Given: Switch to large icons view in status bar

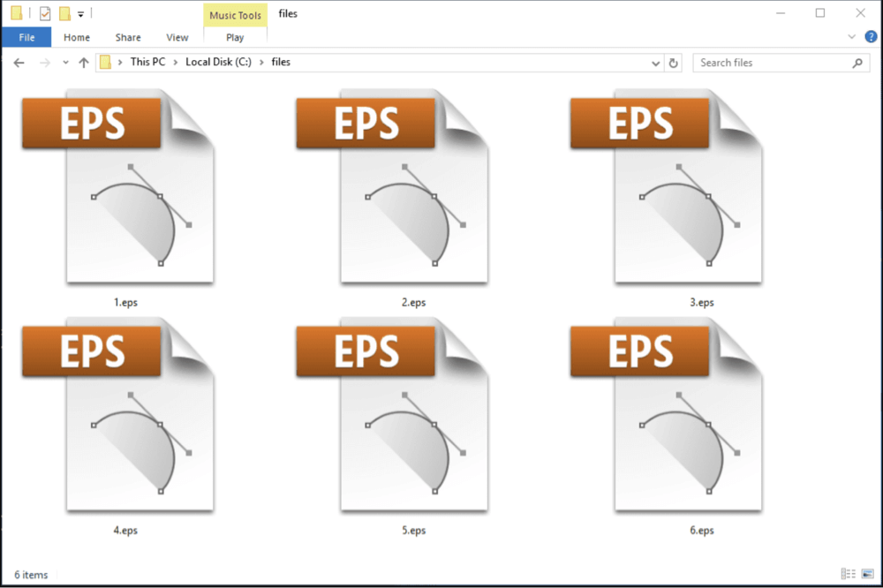Looking at the screenshot, I should point(866,574).
